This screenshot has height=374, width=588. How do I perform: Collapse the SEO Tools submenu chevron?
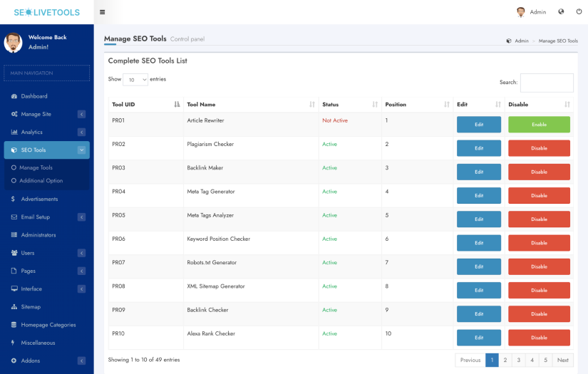[82, 150]
